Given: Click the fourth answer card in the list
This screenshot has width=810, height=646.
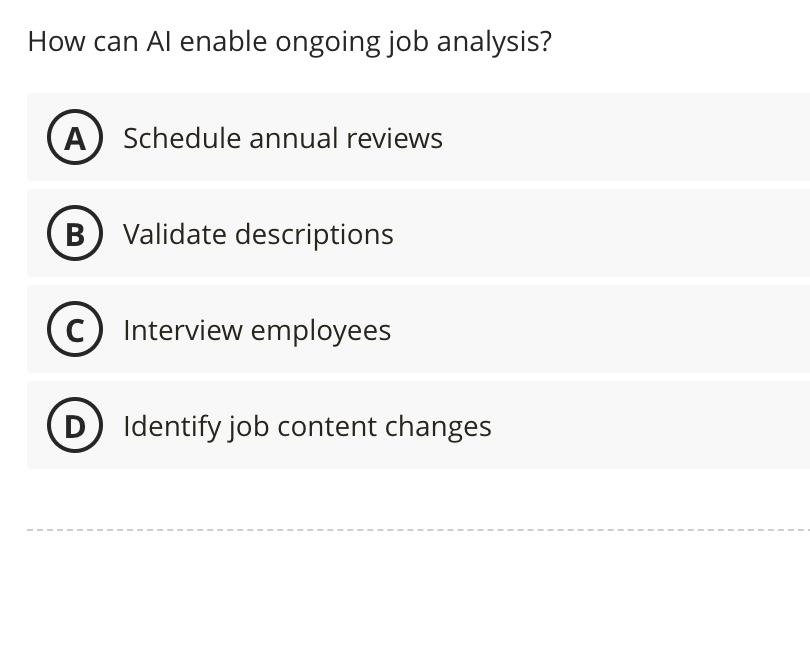Looking at the screenshot, I should (x=400, y=425).
